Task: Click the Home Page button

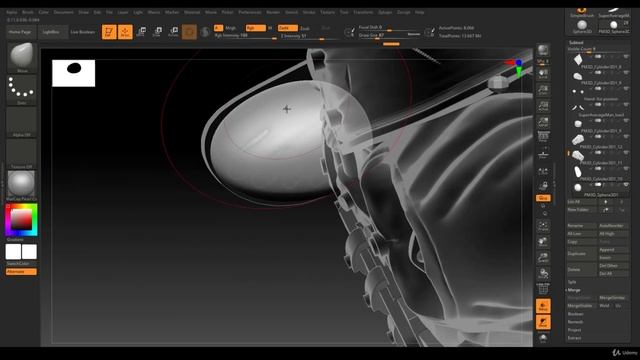Action: point(20,32)
